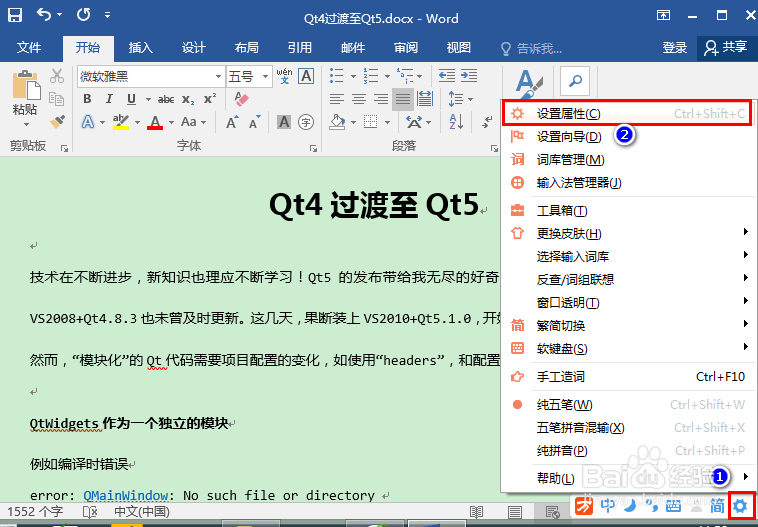Toggle justify alignment

pyautogui.click(x=403, y=99)
